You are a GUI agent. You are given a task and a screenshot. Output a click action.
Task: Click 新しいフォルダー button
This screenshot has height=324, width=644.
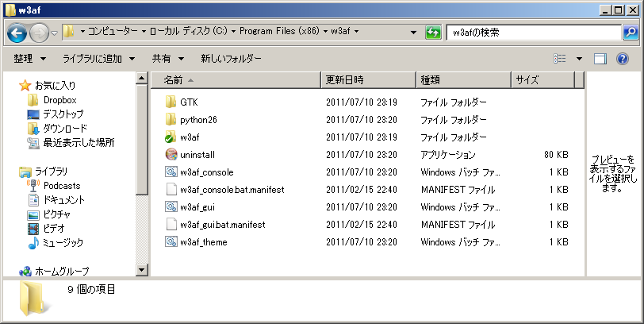click(231, 59)
